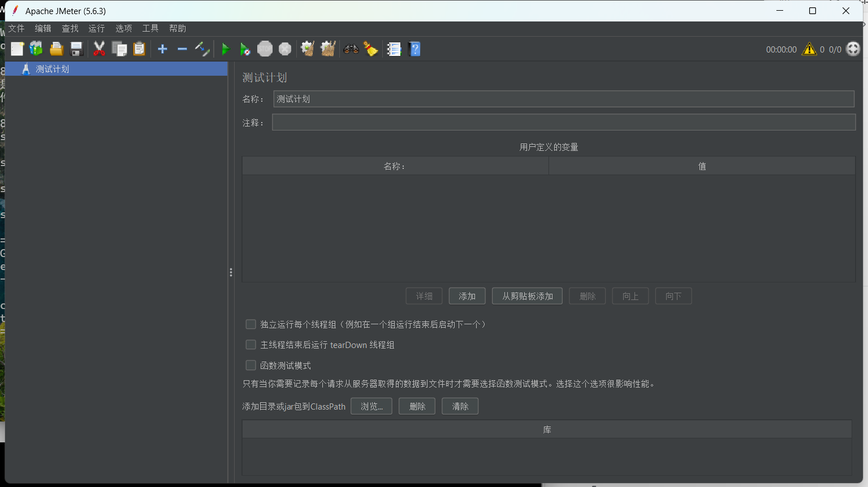Paste from clipboard toolbar icon
Image resolution: width=868 pixels, height=487 pixels.
[x=139, y=49]
